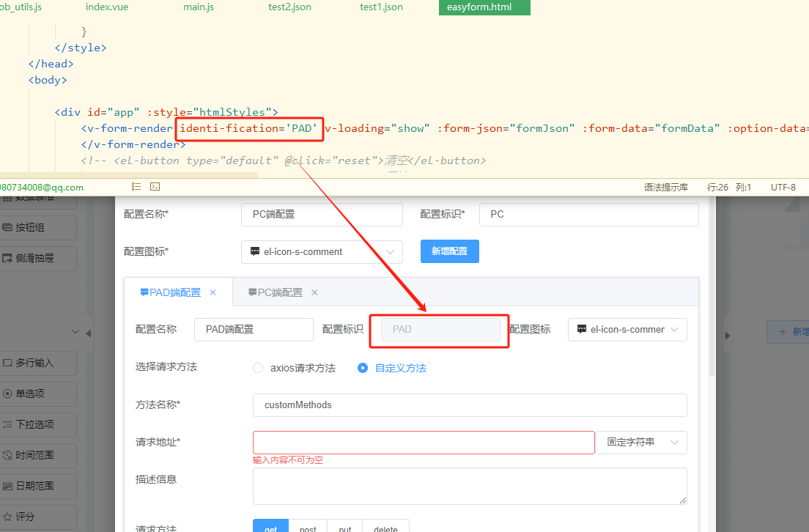This screenshot has height=532, width=809.
Task: Switch to the test1.json tab
Action: pos(381,7)
